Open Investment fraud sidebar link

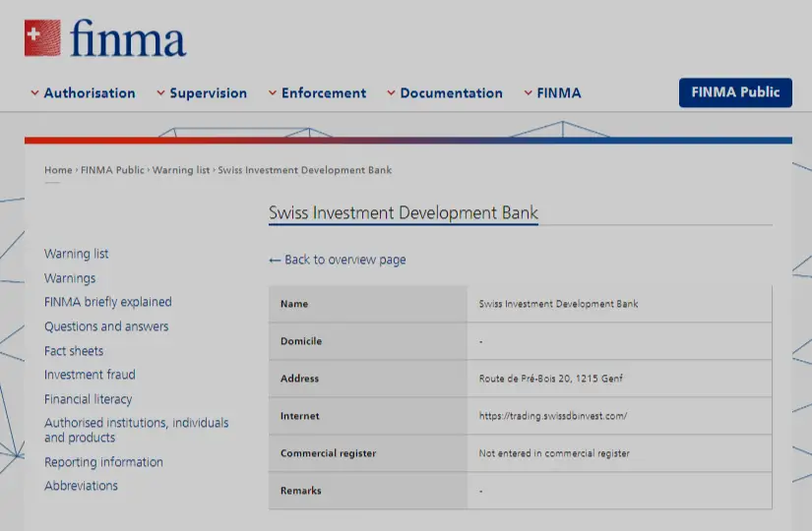click(x=90, y=375)
